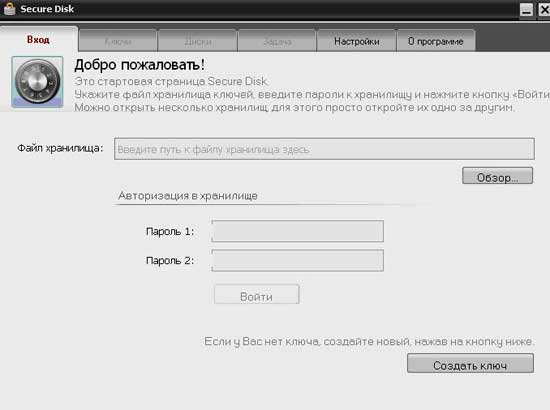Click the Авторизация в хранилище section label

(188, 196)
